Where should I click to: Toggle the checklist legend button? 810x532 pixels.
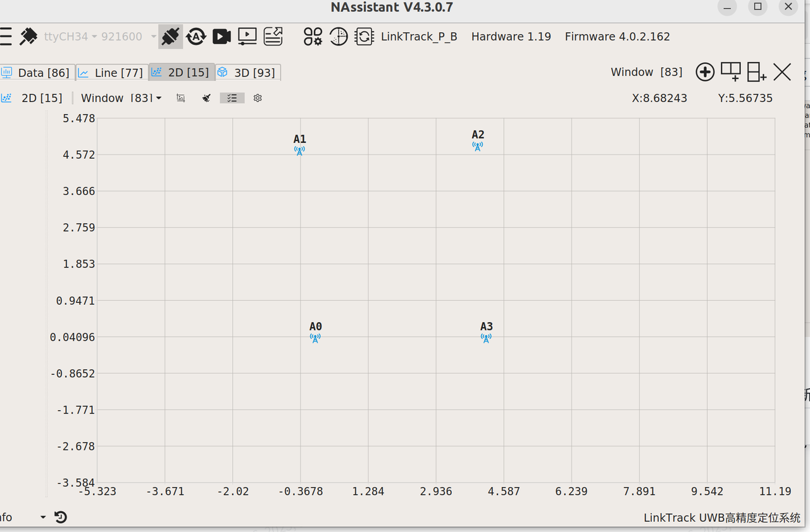click(x=232, y=98)
